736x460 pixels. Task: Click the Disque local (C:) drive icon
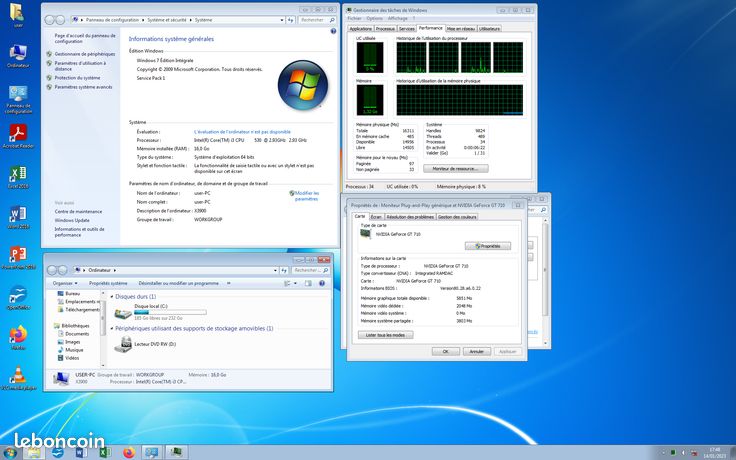[x=123, y=313]
